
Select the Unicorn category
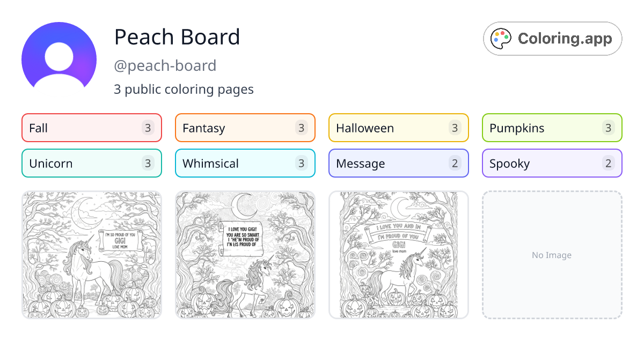[x=91, y=163]
